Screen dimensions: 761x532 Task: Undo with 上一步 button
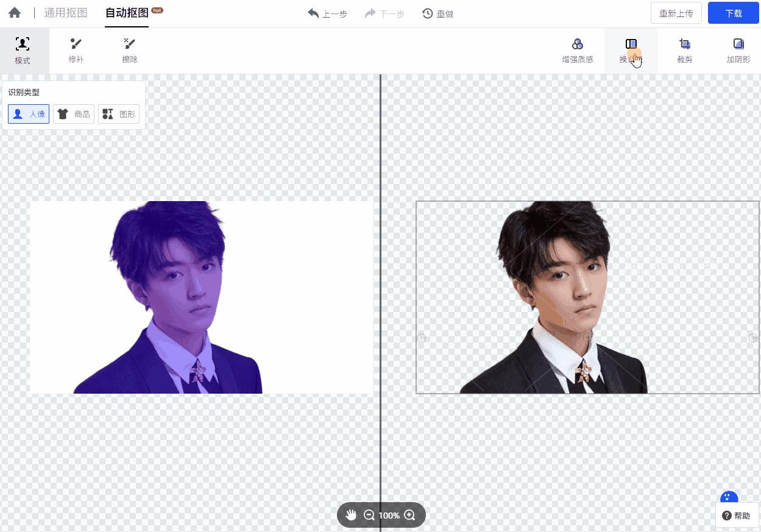pyautogui.click(x=328, y=13)
